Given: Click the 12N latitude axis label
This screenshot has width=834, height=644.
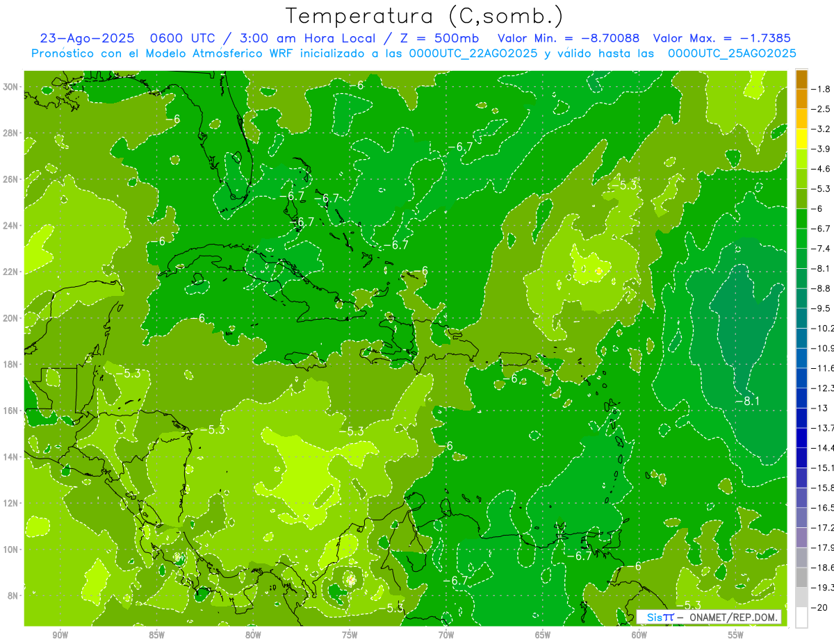Looking at the screenshot, I should (12, 503).
